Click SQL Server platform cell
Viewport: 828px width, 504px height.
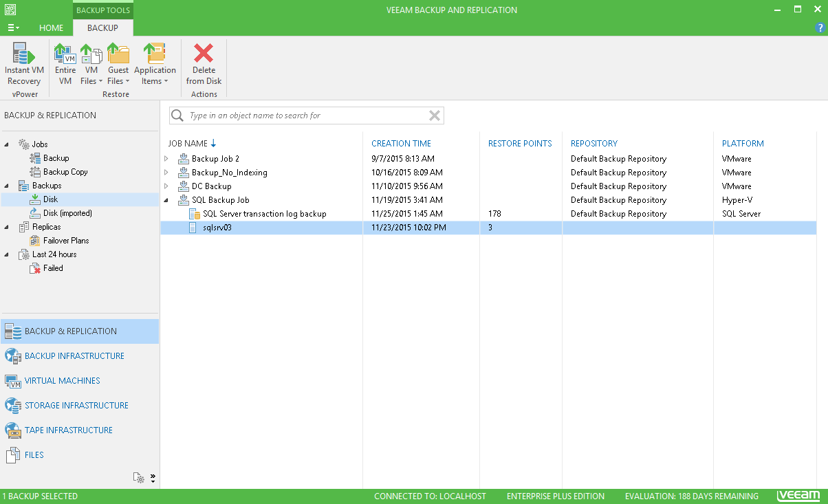741,214
